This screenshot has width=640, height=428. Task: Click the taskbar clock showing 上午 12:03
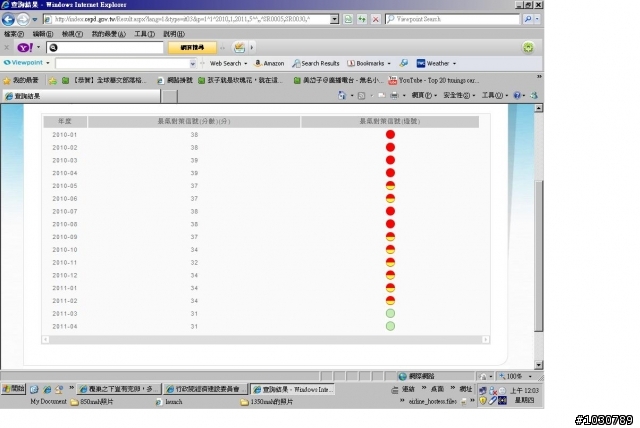click(524, 390)
